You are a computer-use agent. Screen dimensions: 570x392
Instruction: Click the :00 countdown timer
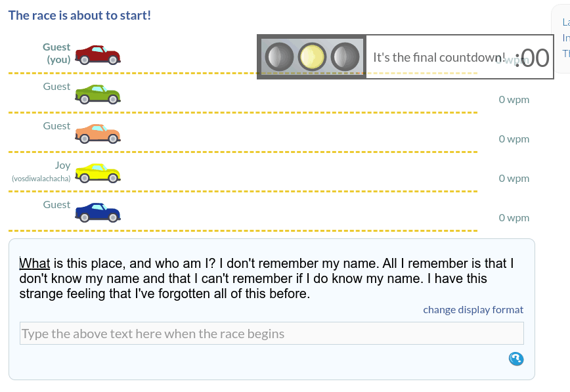tap(533, 58)
